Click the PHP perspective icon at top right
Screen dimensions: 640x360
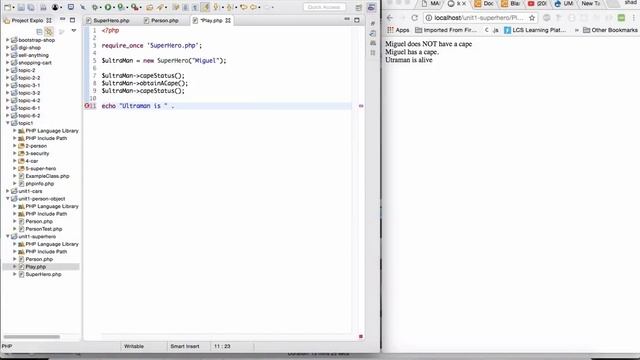[x=371, y=7]
